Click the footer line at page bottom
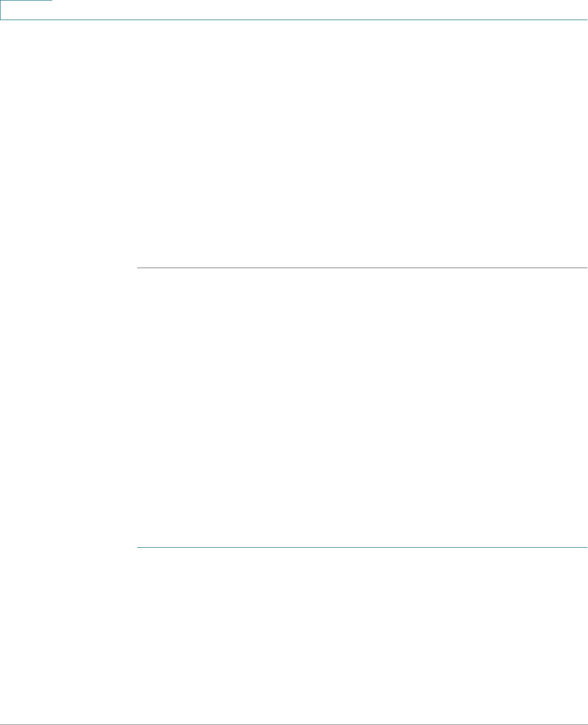The width and height of the screenshot is (588, 725). tap(294, 724)
